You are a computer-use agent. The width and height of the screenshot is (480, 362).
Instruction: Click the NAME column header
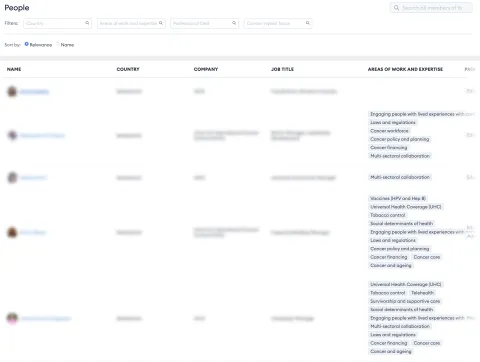point(14,69)
